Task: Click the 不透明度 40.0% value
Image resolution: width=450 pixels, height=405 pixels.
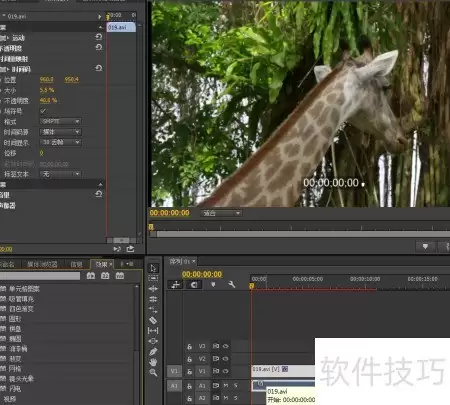Action: [48, 100]
